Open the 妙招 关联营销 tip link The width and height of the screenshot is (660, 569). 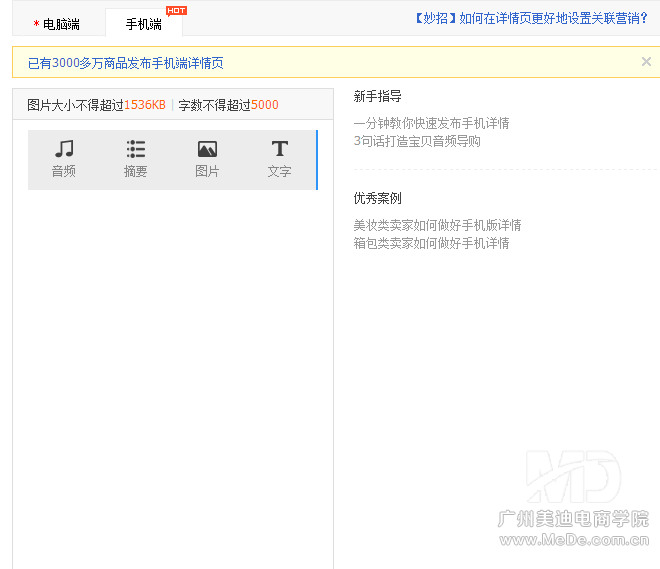click(x=532, y=19)
